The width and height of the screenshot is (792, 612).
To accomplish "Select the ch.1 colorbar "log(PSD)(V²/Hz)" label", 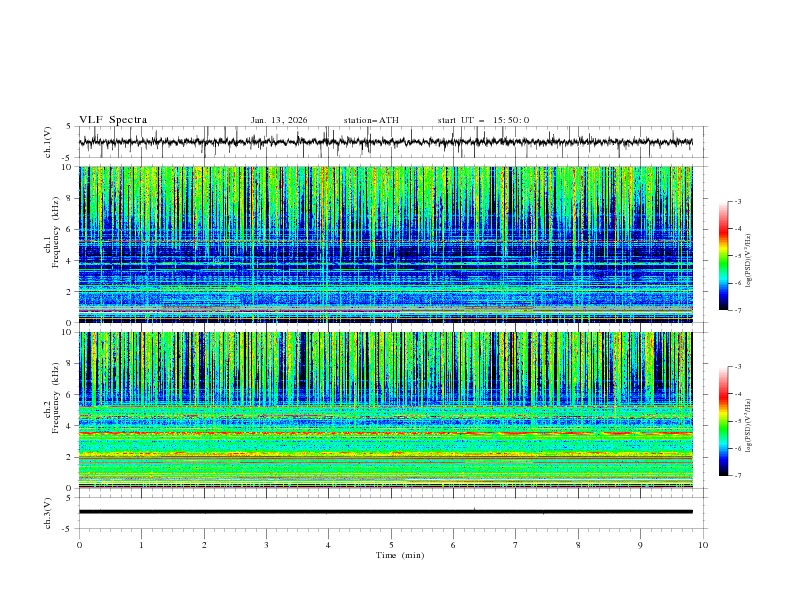I will [749, 261].
